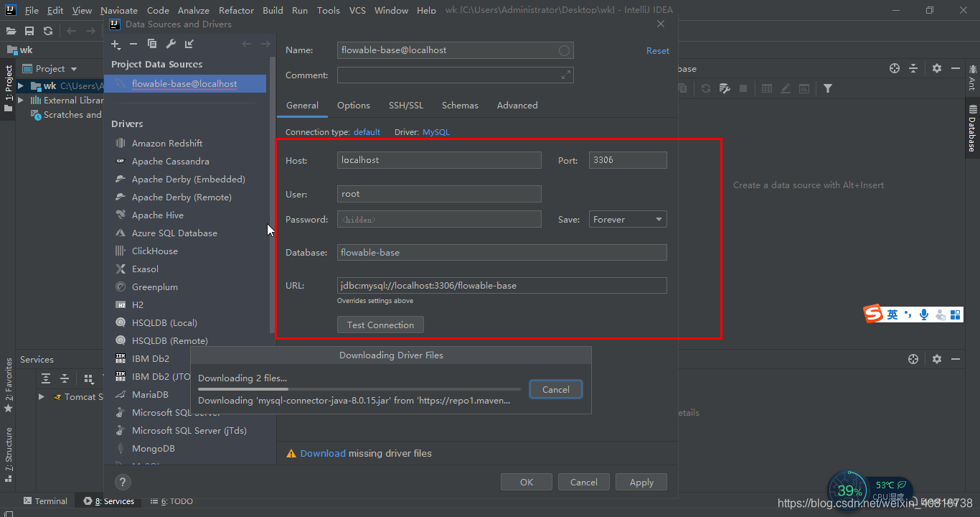The image size is (980, 517).
Task: Open the Save password dropdown showing Forever
Action: point(628,220)
